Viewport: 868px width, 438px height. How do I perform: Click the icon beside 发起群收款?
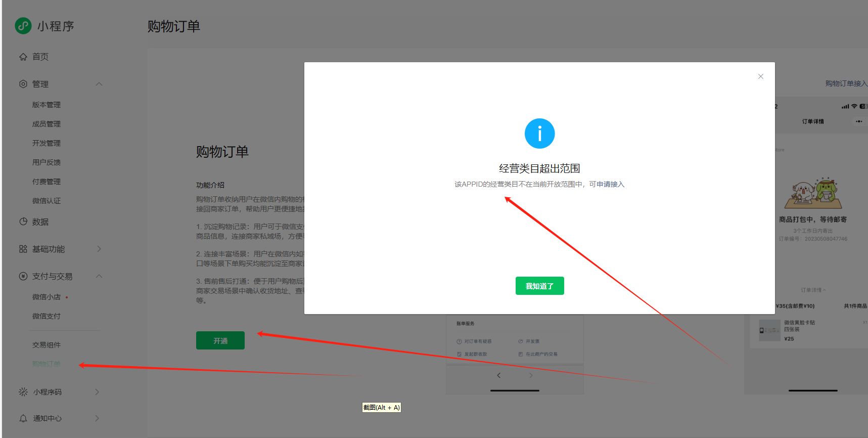pyautogui.click(x=459, y=354)
